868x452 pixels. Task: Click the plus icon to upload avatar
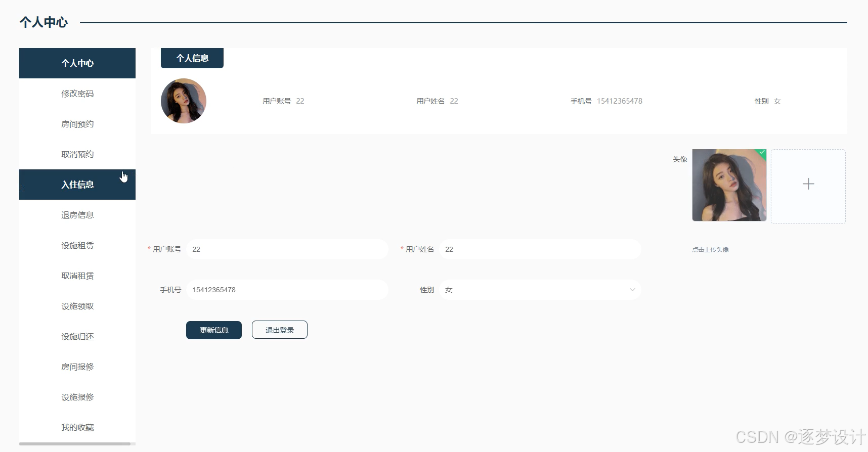pyautogui.click(x=808, y=184)
